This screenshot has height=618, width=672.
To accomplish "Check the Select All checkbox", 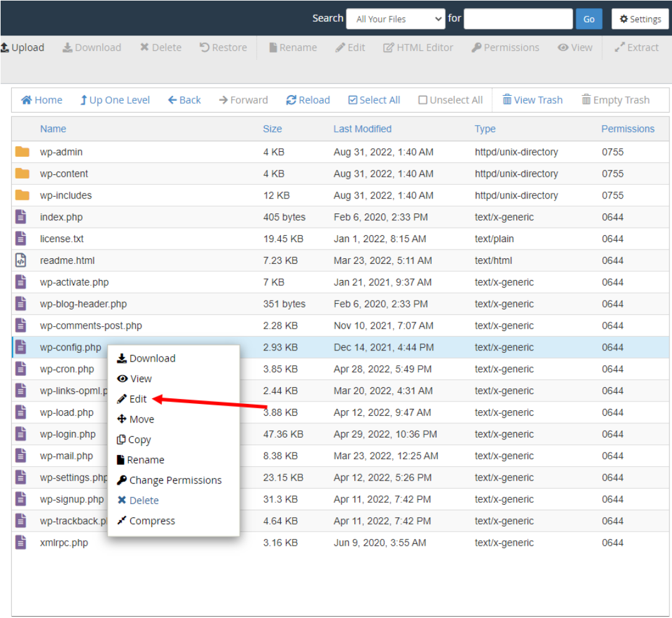I will click(354, 100).
